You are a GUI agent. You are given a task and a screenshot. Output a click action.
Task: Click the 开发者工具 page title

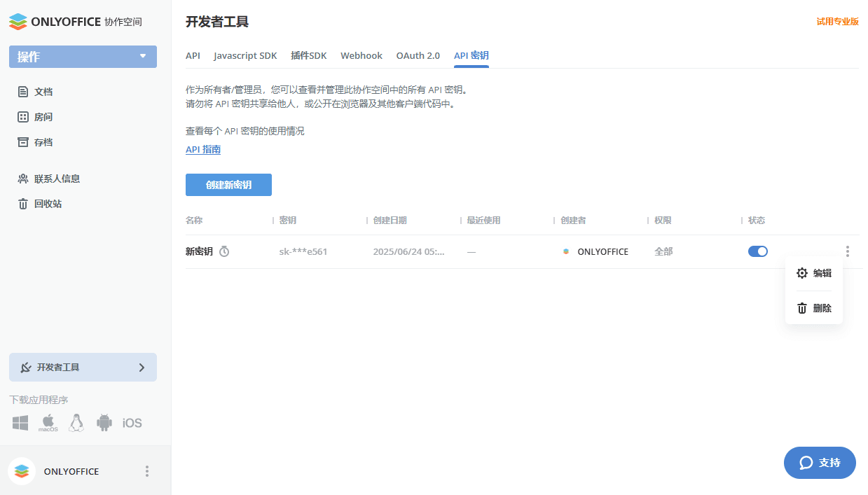pyautogui.click(x=217, y=22)
